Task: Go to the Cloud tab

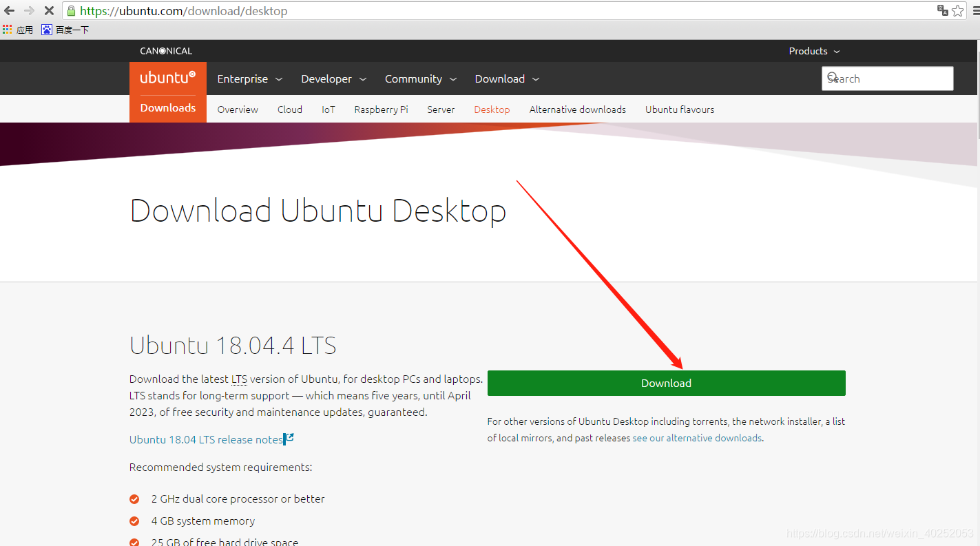Action: 290,109
